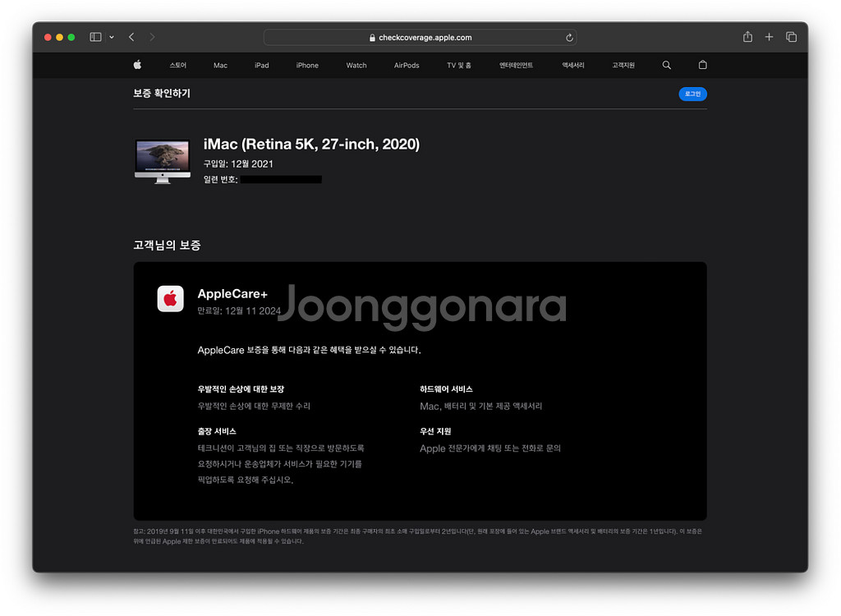
Task: Click the green full-screen window button
Action: click(x=71, y=37)
